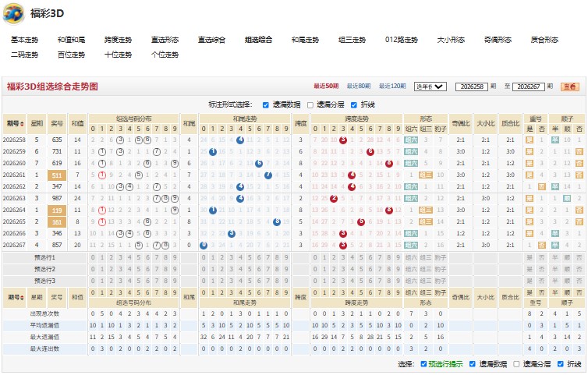Click blue ball 0 in row 2026267

coord(204,246)
